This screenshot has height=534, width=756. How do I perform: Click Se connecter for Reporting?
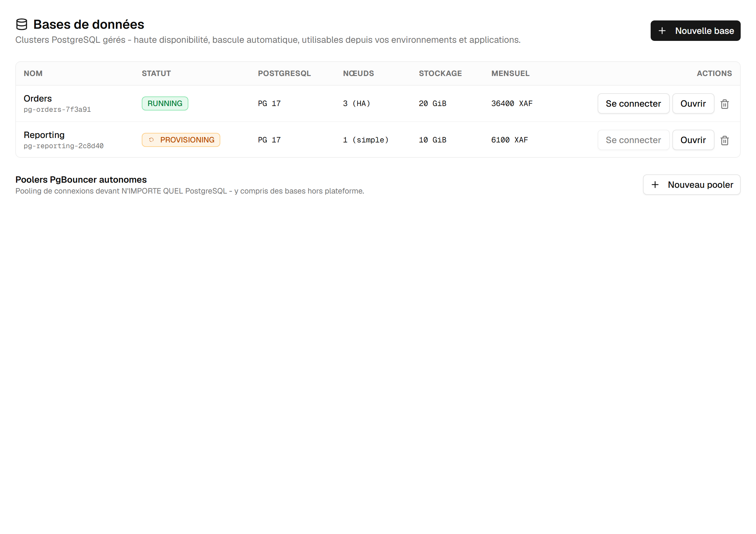click(633, 140)
